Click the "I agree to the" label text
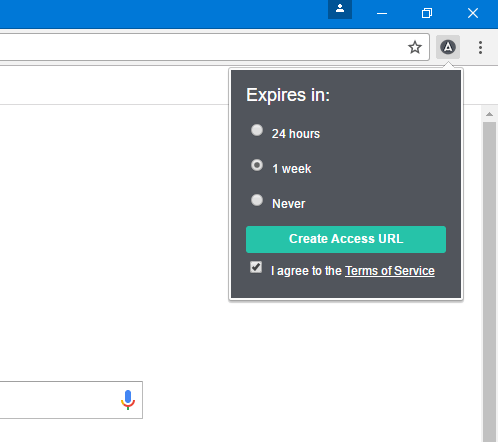The width and height of the screenshot is (498, 442). [x=306, y=271]
